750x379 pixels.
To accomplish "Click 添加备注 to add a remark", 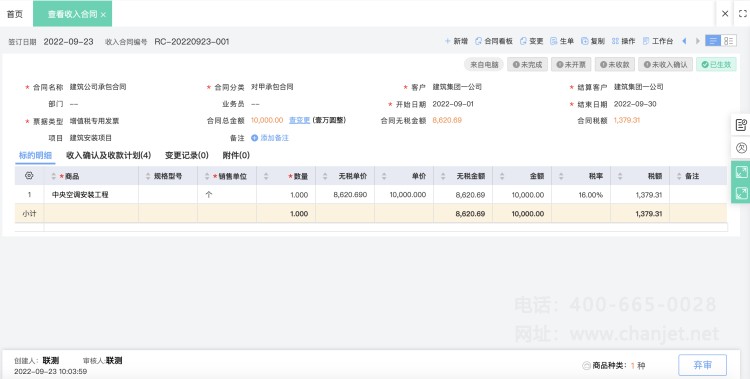I will pos(270,138).
